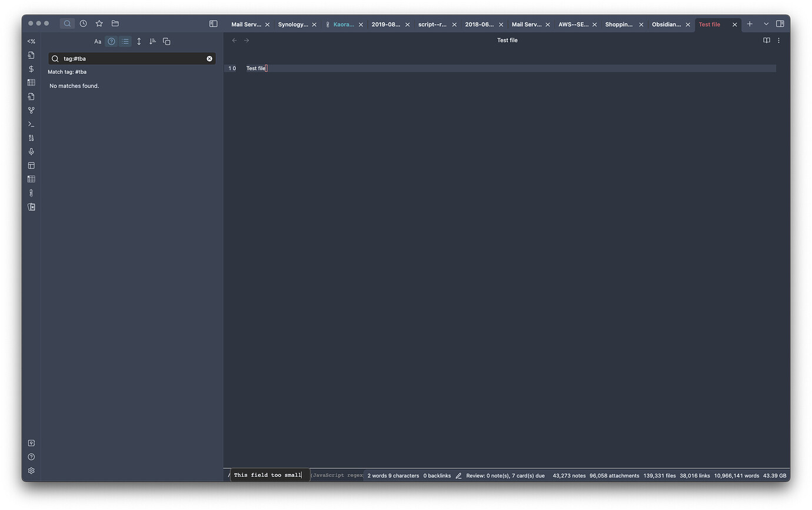The width and height of the screenshot is (812, 510).
Task: Click the dollar sign ribbon icon
Action: [x=31, y=69]
